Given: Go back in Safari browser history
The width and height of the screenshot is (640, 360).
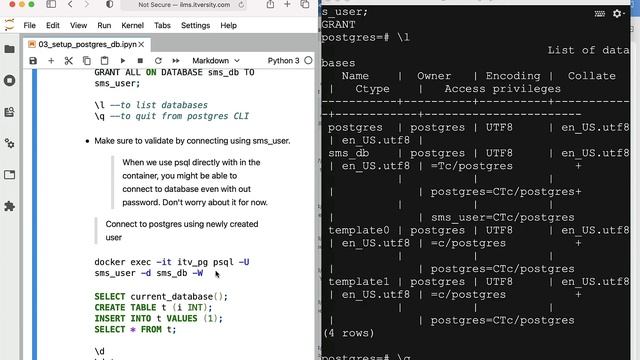Looking at the screenshot, I should [70, 4].
